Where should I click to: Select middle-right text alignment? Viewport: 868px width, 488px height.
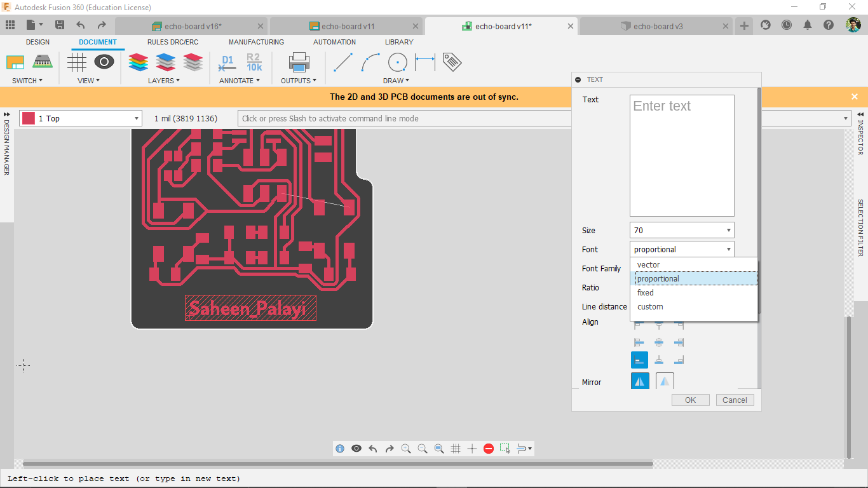click(679, 342)
